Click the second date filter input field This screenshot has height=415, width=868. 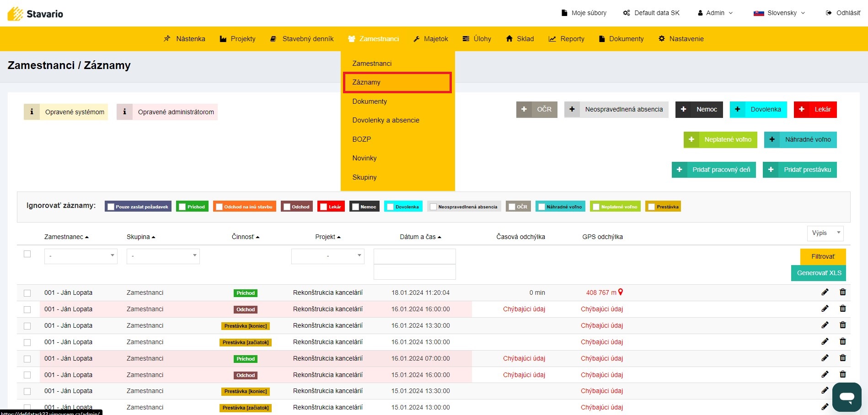point(415,272)
